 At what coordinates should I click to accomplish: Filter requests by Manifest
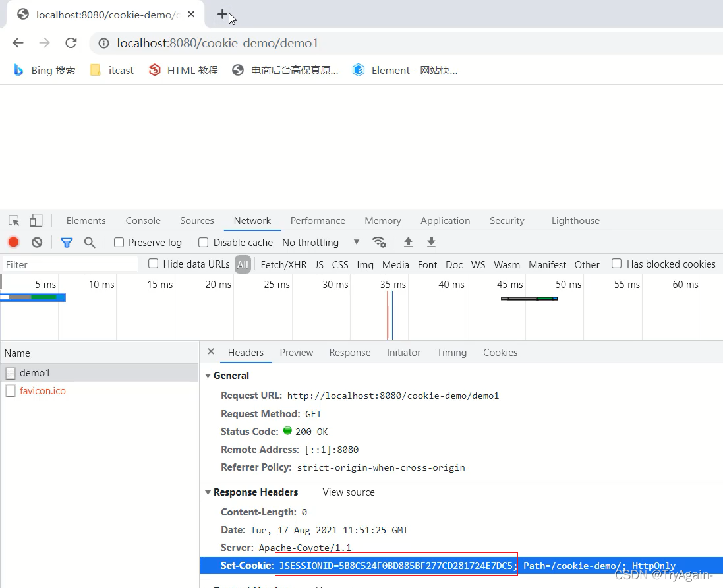(x=547, y=265)
